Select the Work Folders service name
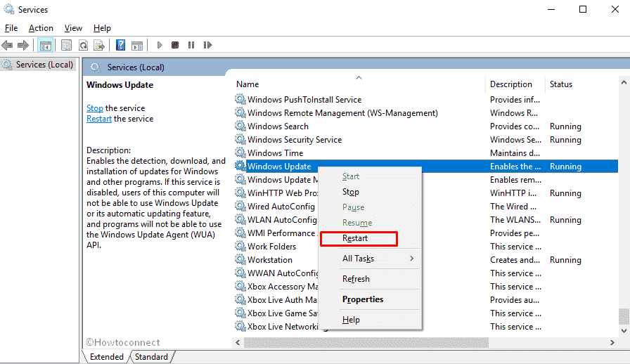The image size is (630, 364). click(x=271, y=246)
